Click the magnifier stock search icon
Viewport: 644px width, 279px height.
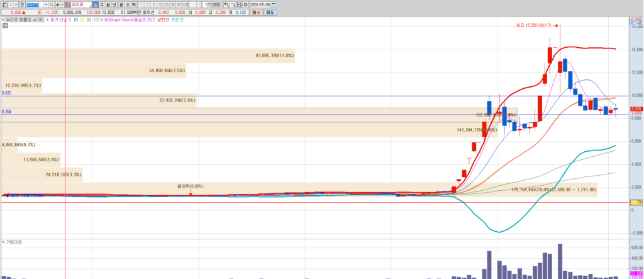pos(52,4)
